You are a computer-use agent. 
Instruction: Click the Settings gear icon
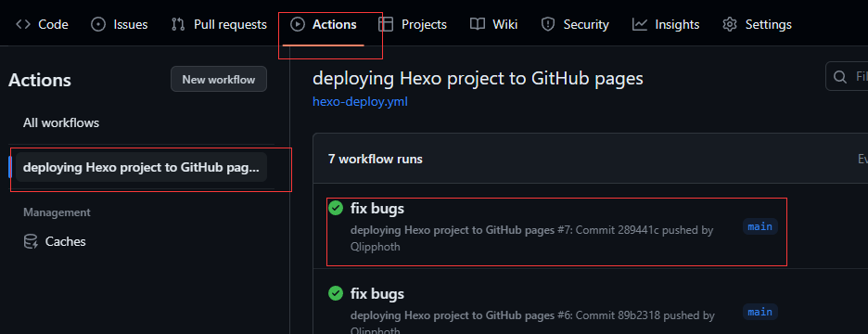(730, 24)
